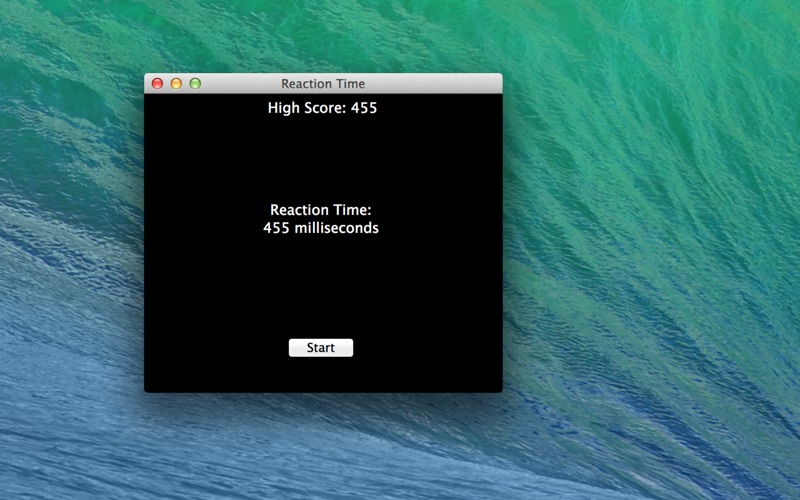Close the Reaction Time window

157,84
